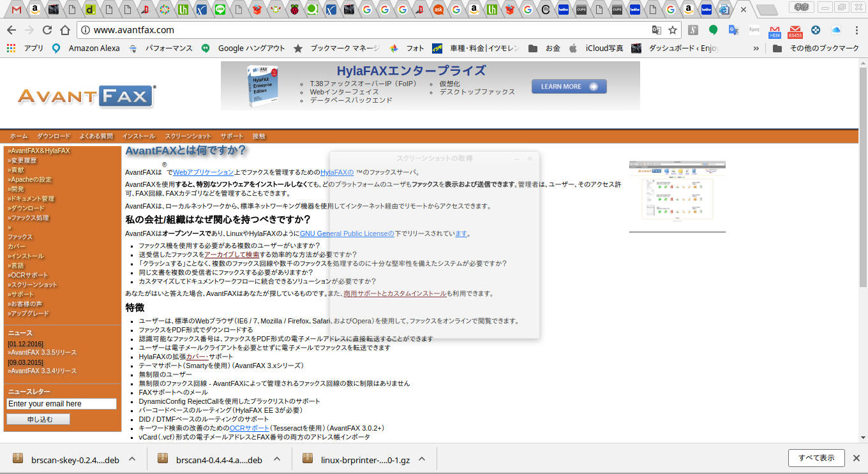The image size is (868, 474).
Task: Switch to the Gmail tab
Action: tap(17, 10)
